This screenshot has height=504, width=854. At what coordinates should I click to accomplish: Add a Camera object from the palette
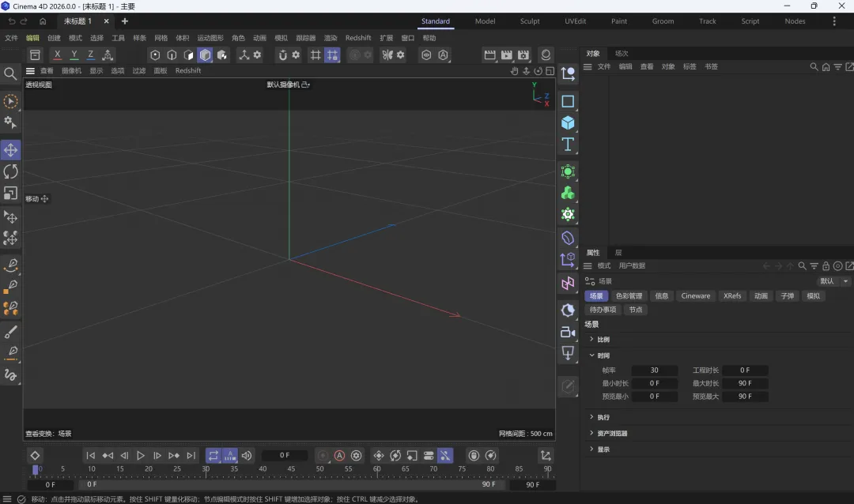(x=568, y=332)
